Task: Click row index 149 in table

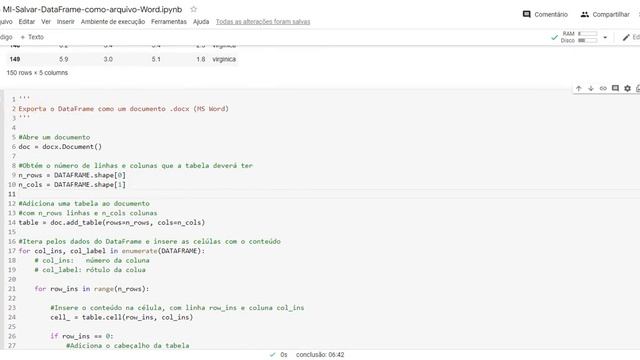Action: [x=15, y=59]
